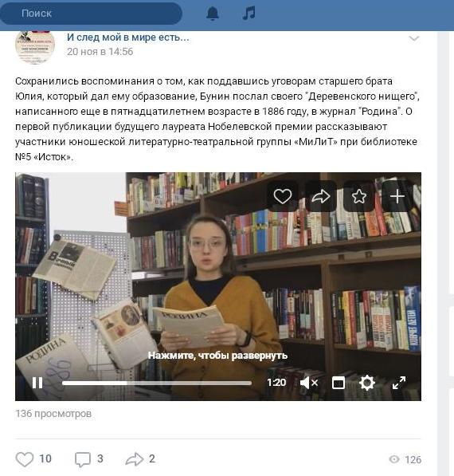
Task: Open the community name link
Action: (128, 37)
